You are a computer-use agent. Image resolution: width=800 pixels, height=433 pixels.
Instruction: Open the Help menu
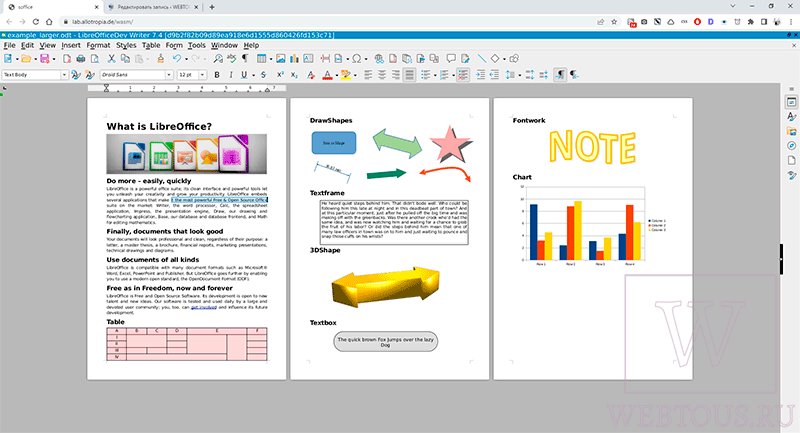point(251,45)
